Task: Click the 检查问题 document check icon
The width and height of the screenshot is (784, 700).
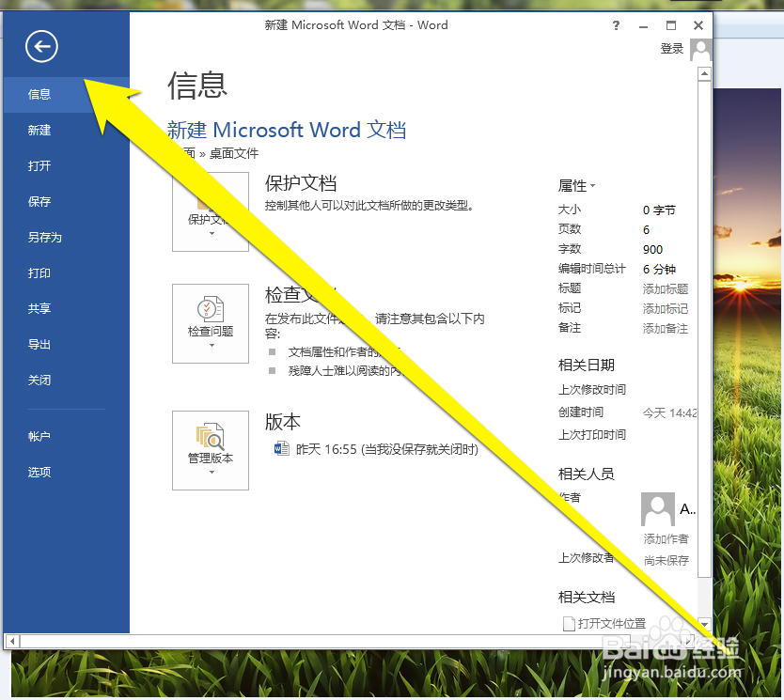Action: coord(211,309)
